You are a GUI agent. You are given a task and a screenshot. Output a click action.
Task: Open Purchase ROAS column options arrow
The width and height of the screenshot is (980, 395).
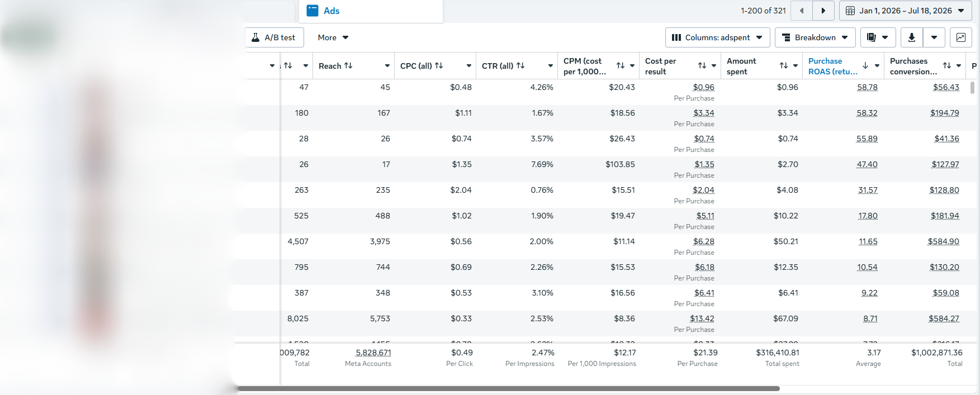tap(877, 66)
